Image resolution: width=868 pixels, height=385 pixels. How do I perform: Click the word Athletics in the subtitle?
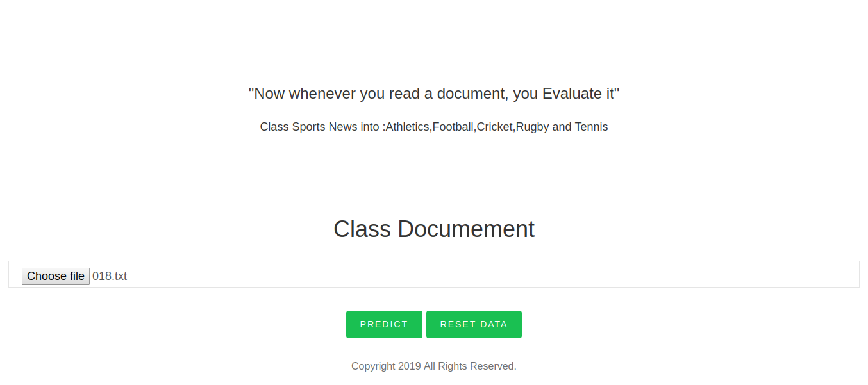pos(407,127)
